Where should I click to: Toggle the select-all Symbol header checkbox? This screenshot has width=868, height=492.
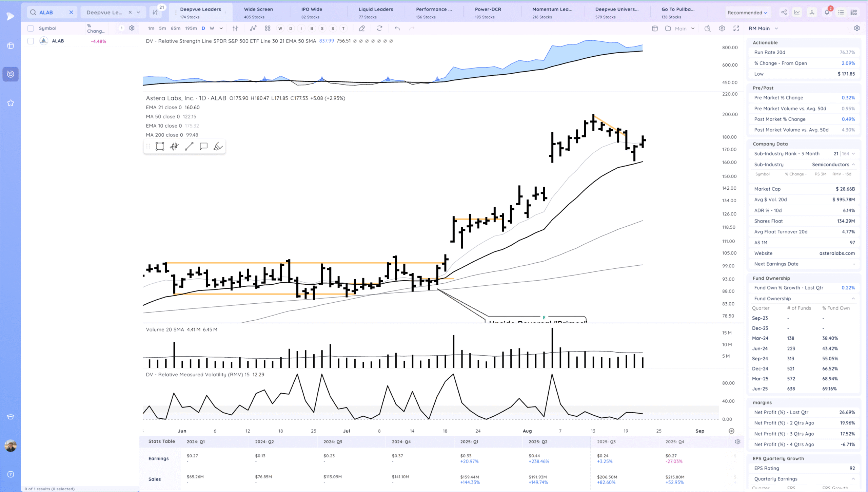[x=31, y=28]
